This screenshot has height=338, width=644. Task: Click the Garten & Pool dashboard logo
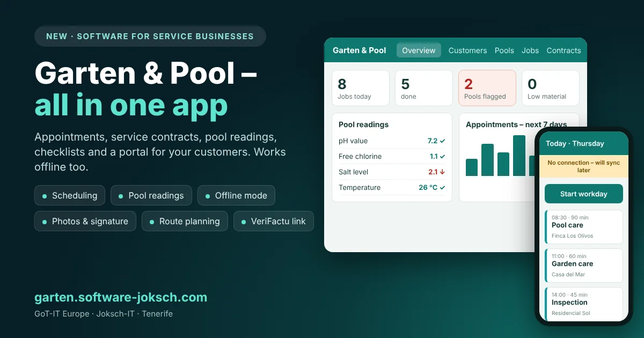coord(359,50)
